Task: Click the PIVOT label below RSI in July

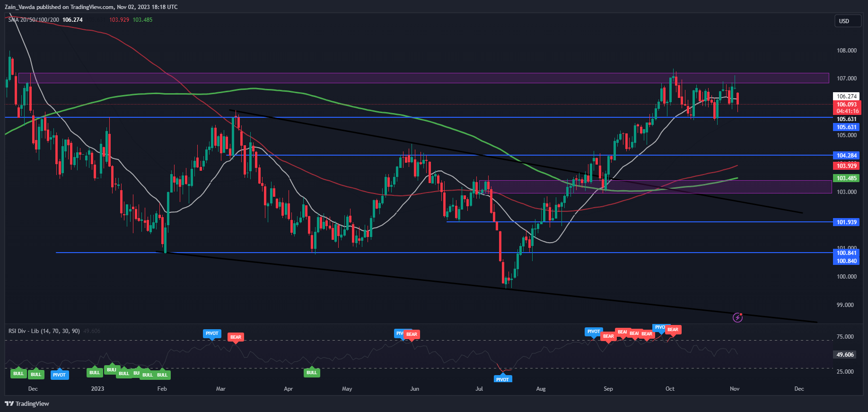Action: 502,379
